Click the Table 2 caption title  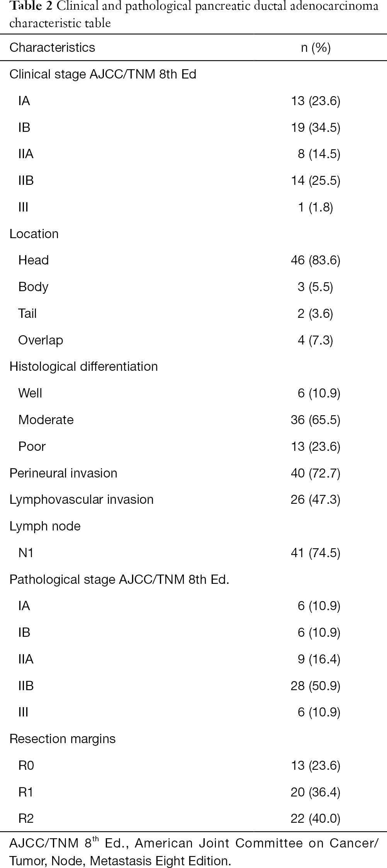(193, 15)
